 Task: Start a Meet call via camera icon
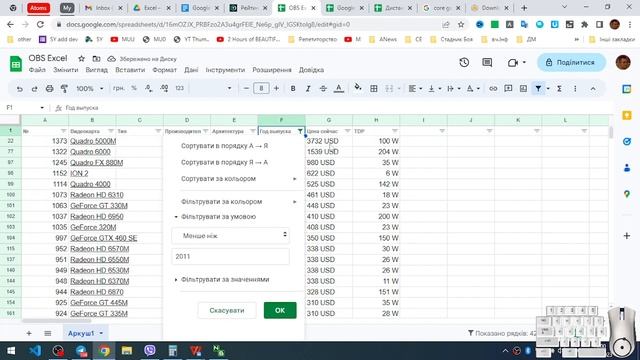coord(513,62)
